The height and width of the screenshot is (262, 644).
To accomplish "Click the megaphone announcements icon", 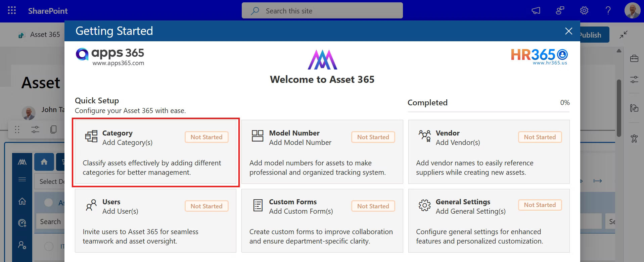I will pos(536,11).
